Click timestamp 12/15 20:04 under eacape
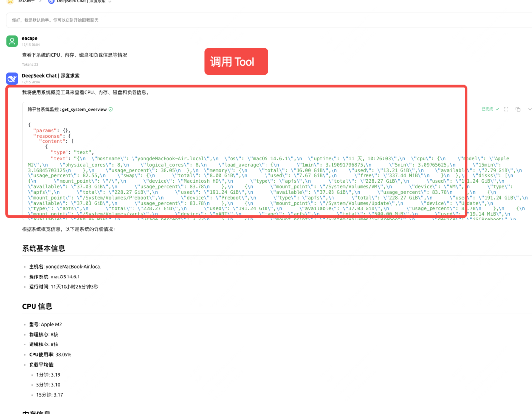The image size is (532, 414). tap(31, 45)
